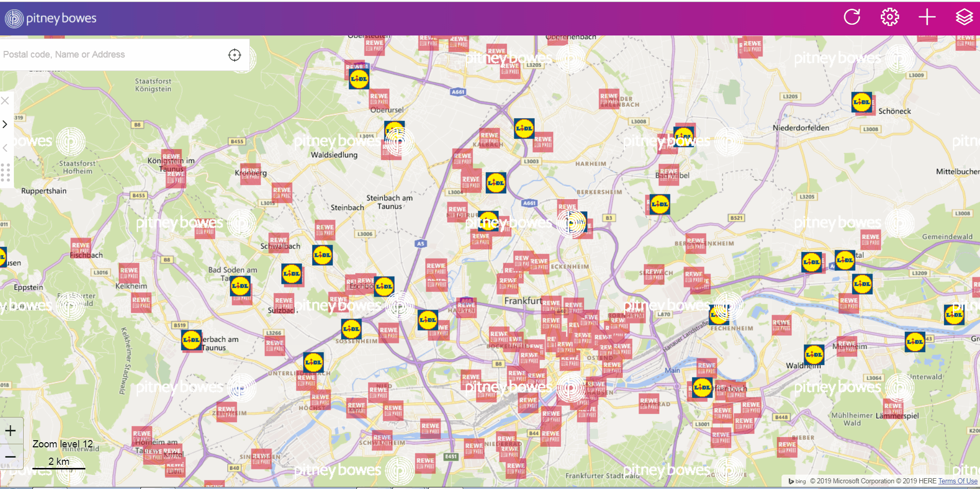Close the side panel with the X
Viewport: 980px width, 489px height.
pos(5,101)
